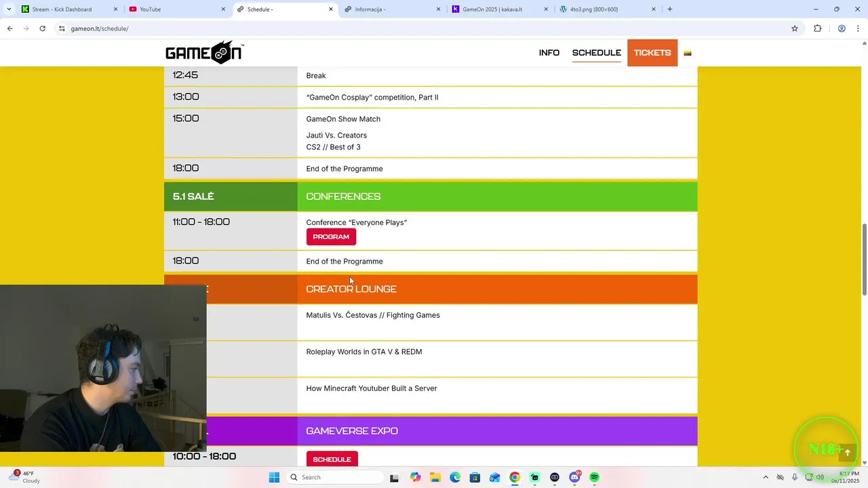Open the Windows Start menu
Viewport: 868px width, 488px height.
coord(274,477)
